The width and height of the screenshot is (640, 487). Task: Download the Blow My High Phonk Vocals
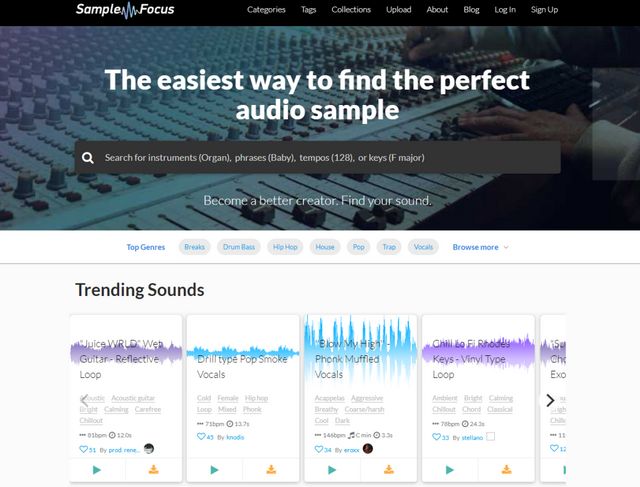click(x=389, y=470)
